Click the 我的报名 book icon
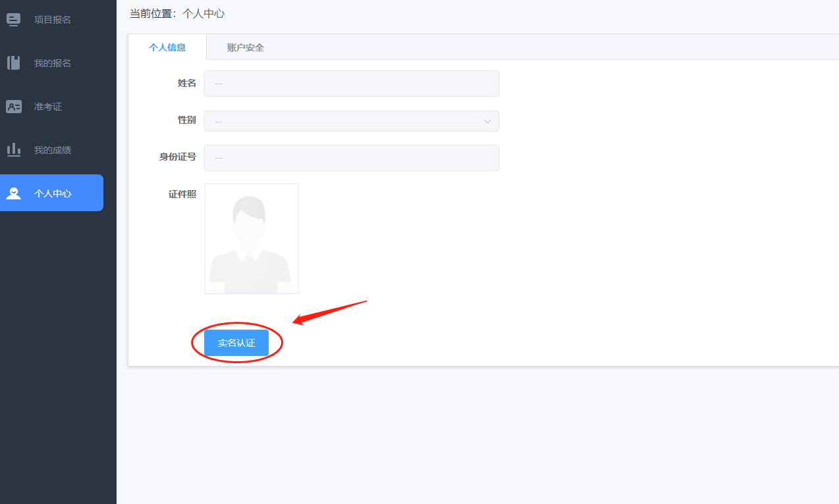 14,63
